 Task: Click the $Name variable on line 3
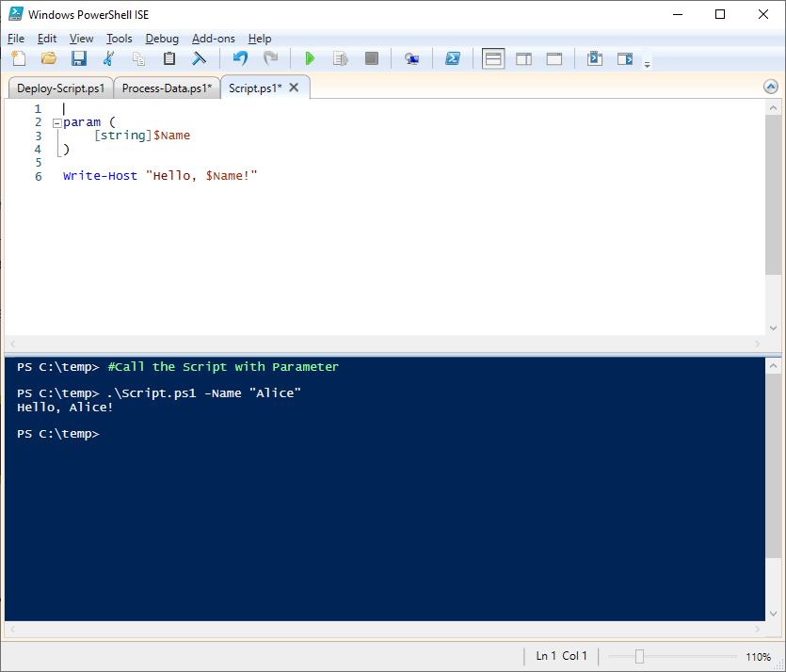pyautogui.click(x=171, y=136)
